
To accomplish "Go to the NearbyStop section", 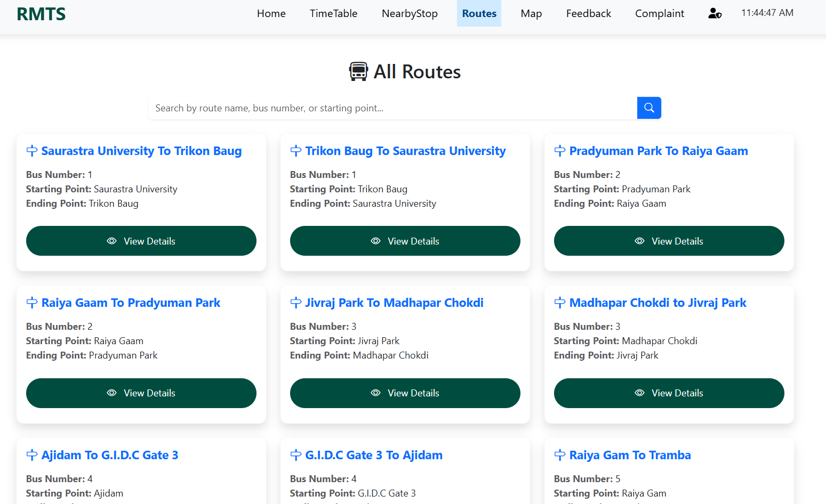I will [410, 13].
